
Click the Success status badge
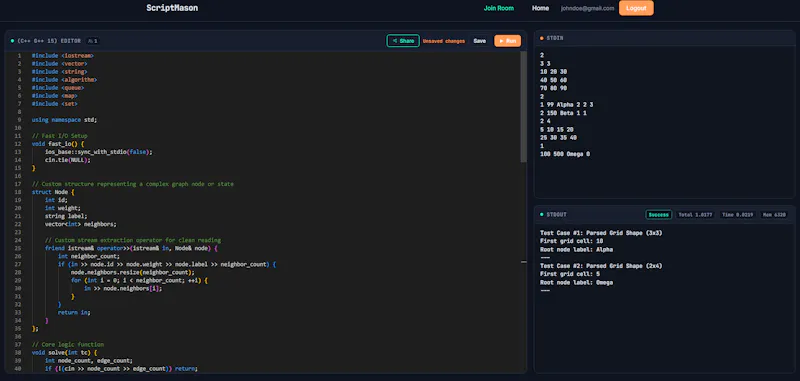(x=659, y=215)
